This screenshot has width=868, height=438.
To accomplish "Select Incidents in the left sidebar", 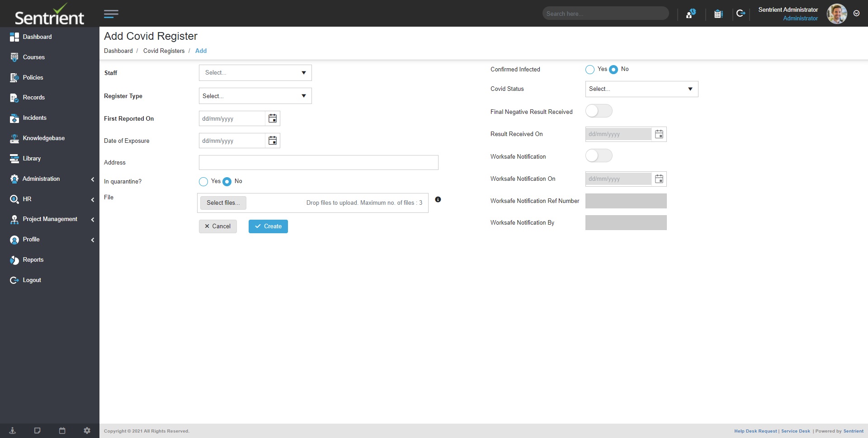I will (35, 118).
